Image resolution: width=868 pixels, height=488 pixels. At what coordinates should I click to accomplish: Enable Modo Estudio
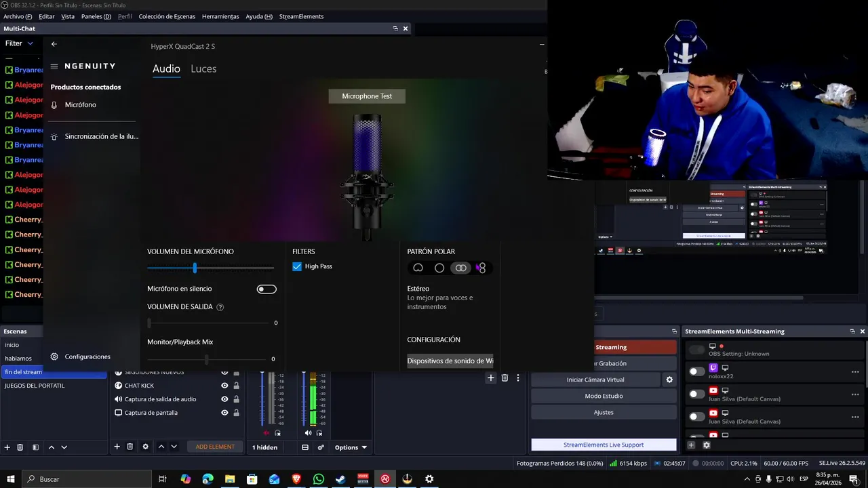coord(604,396)
